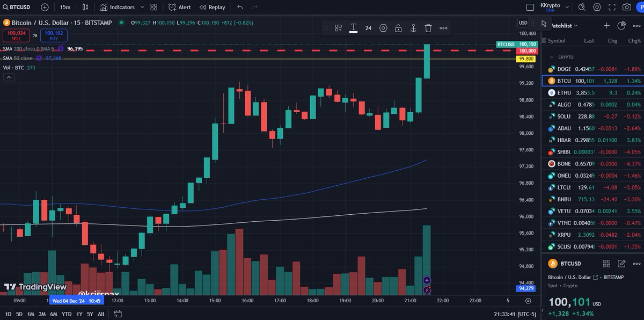The width and height of the screenshot is (644, 320).
Task: Set range to YTD
Action: pyautogui.click(x=67, y=314)
